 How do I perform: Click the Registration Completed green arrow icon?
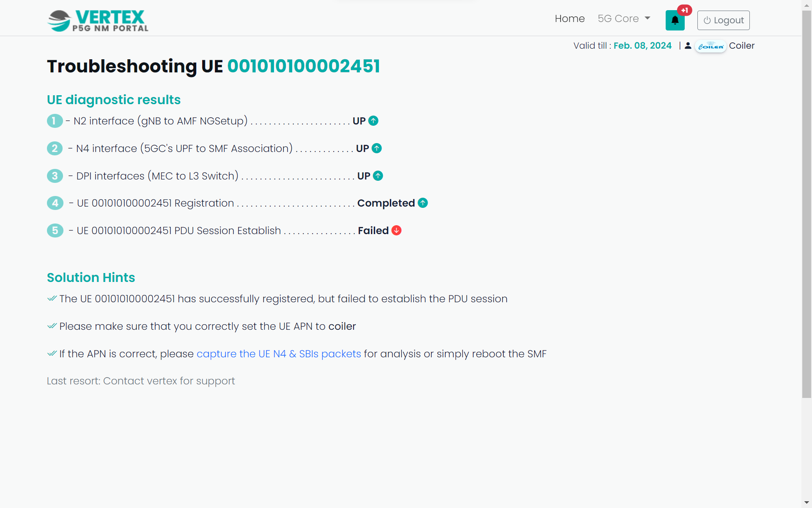(422, 203)
